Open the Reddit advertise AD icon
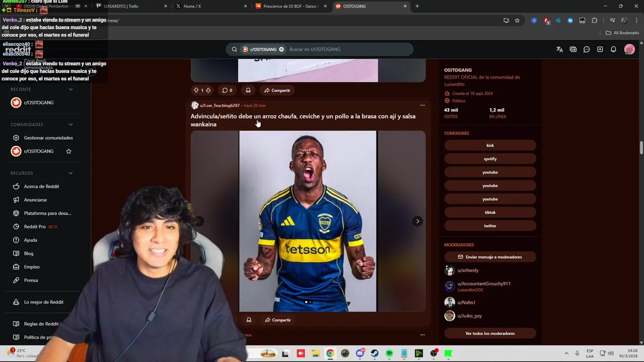Screen dimensions: 644x362 coord(573,49)
